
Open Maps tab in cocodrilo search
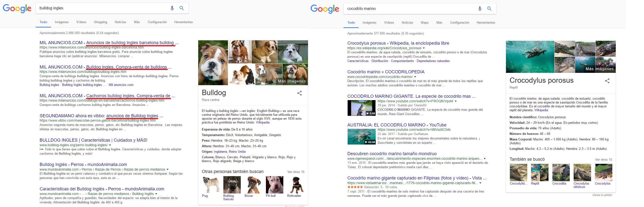424,23
